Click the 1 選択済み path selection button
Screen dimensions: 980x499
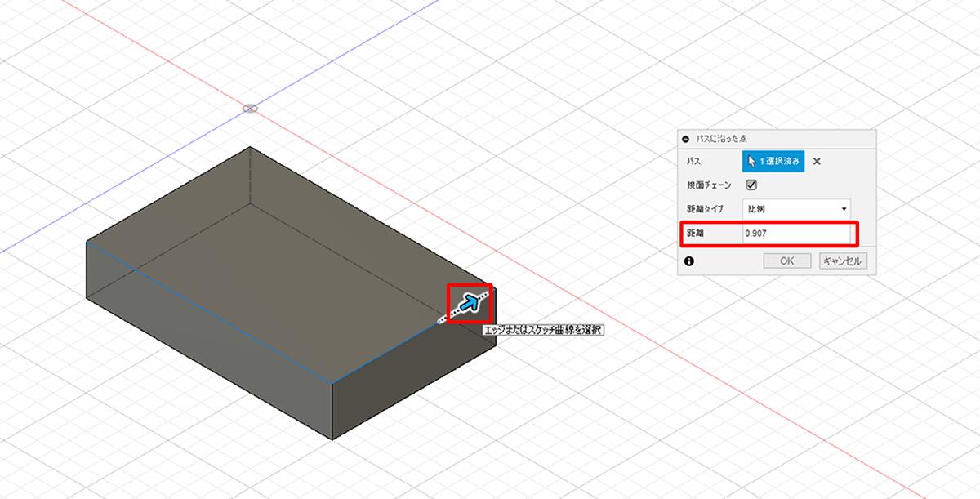[773, 162]
